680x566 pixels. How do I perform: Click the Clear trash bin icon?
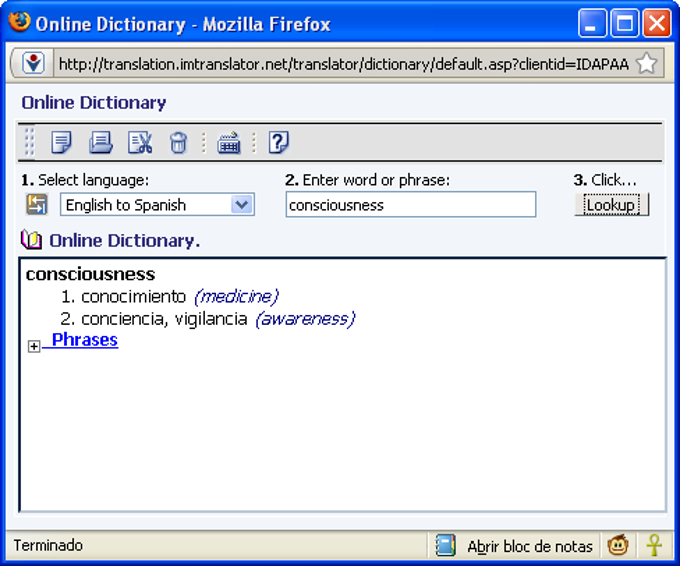click(x=178, y=142)
